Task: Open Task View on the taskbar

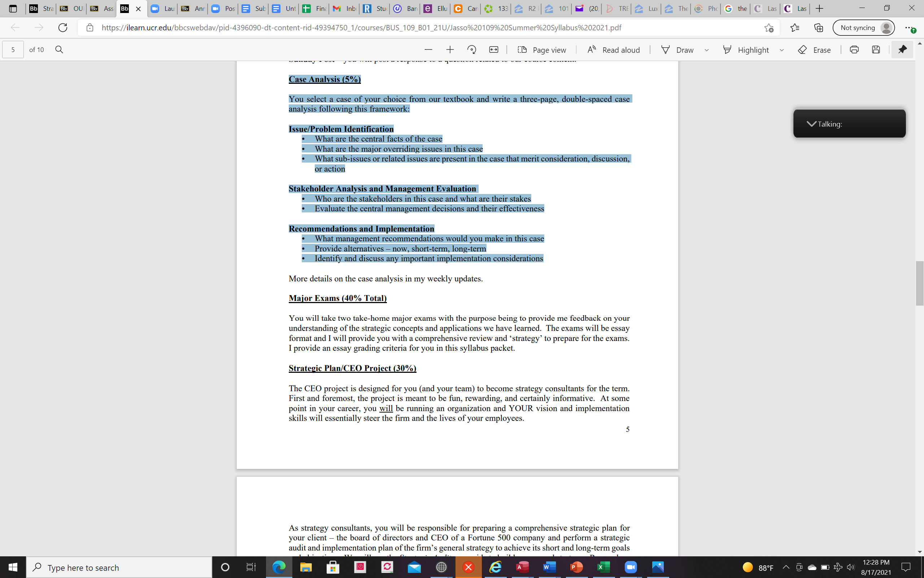Action: [251, 567]
